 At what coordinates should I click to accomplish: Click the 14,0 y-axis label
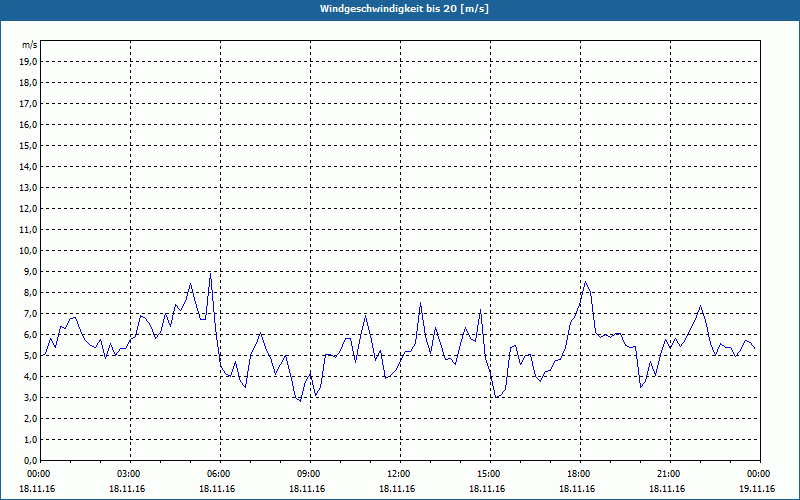point(28,166)
